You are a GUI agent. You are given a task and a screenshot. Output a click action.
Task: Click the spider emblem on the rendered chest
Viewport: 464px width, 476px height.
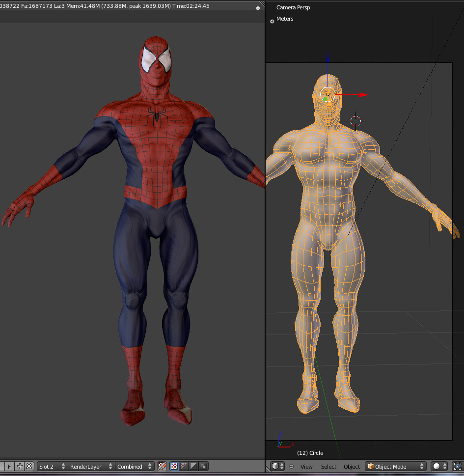(157, 116)
